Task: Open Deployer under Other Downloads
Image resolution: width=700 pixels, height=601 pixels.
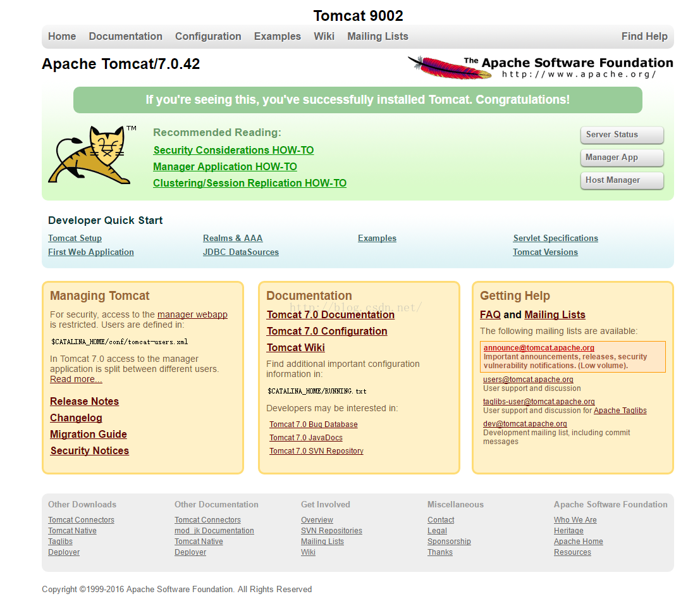Action: coord(64,552)
